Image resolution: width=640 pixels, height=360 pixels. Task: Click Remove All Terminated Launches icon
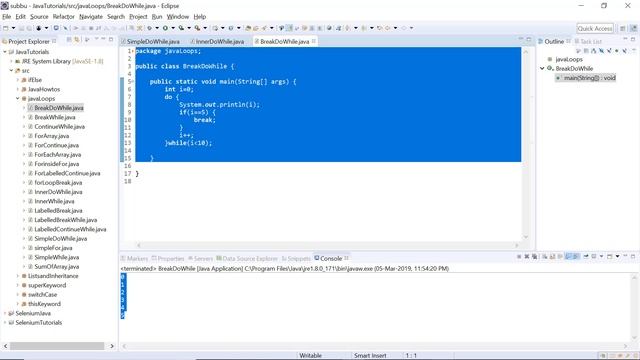(x=534, y=256)
